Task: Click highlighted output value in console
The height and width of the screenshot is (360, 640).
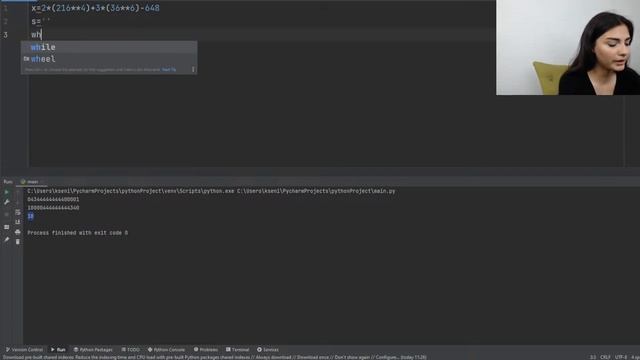Action: 31,216
